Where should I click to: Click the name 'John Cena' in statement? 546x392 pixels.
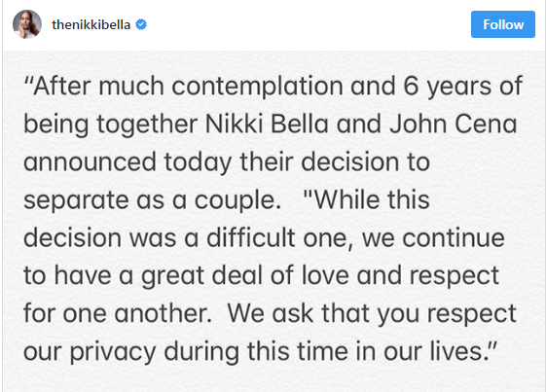pos(453,124)
